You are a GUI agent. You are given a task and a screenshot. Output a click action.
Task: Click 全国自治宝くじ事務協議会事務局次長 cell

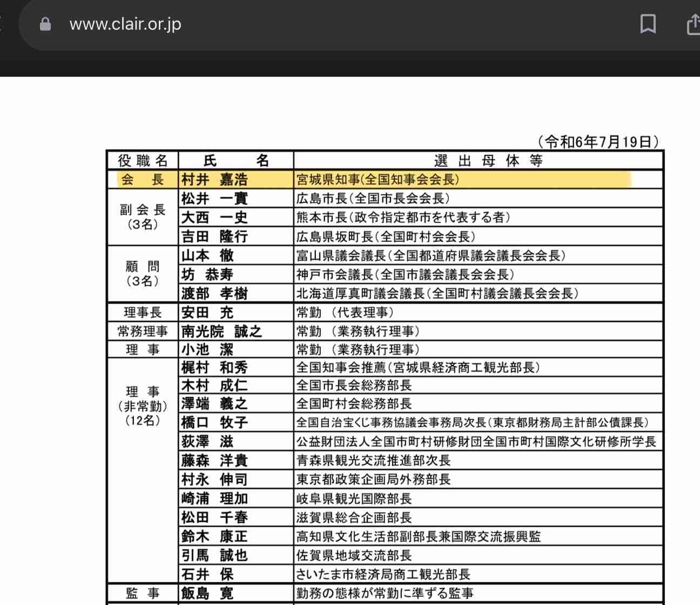pos(479,422)
